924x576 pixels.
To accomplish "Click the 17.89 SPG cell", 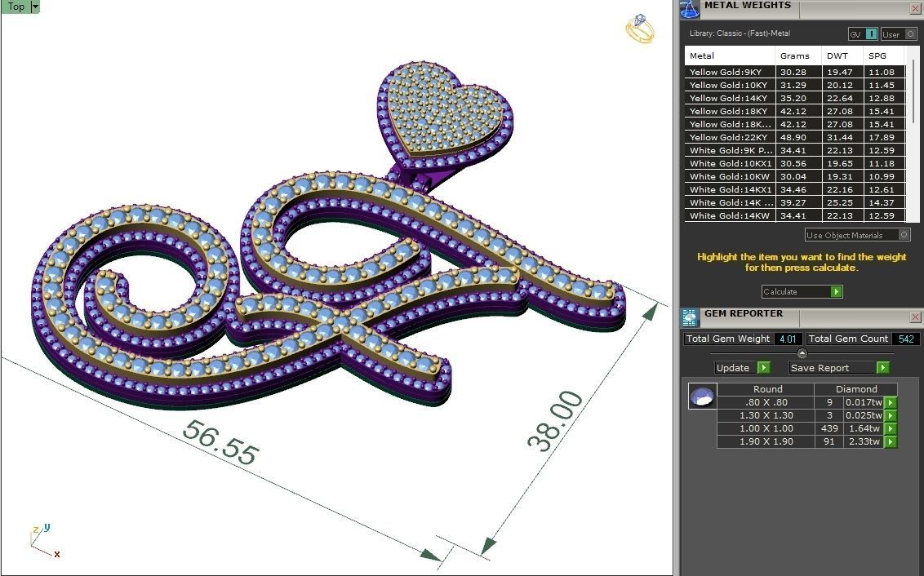I will coord(884,137).
